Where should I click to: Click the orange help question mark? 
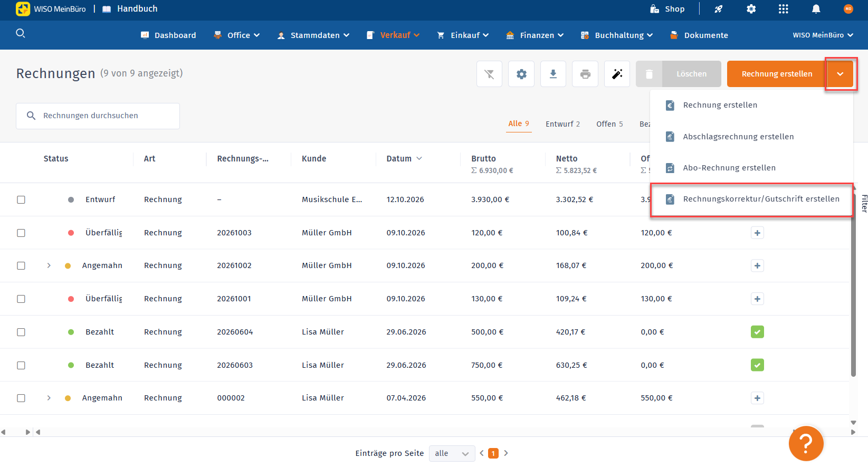pyautogui.click(x=806, y=443)
